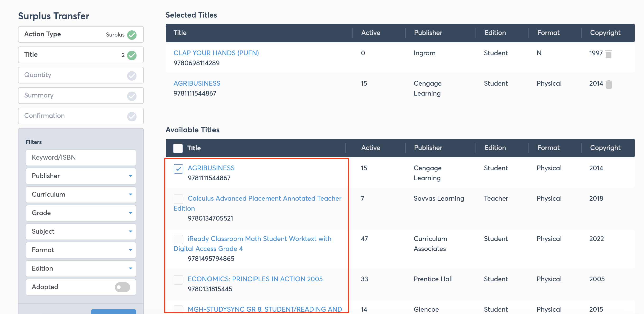The width and height of the screenshot is (644, 314).
Task: Click gray checkmark on Quantity step
Action: pyautogui.click(x=132, y=76)
